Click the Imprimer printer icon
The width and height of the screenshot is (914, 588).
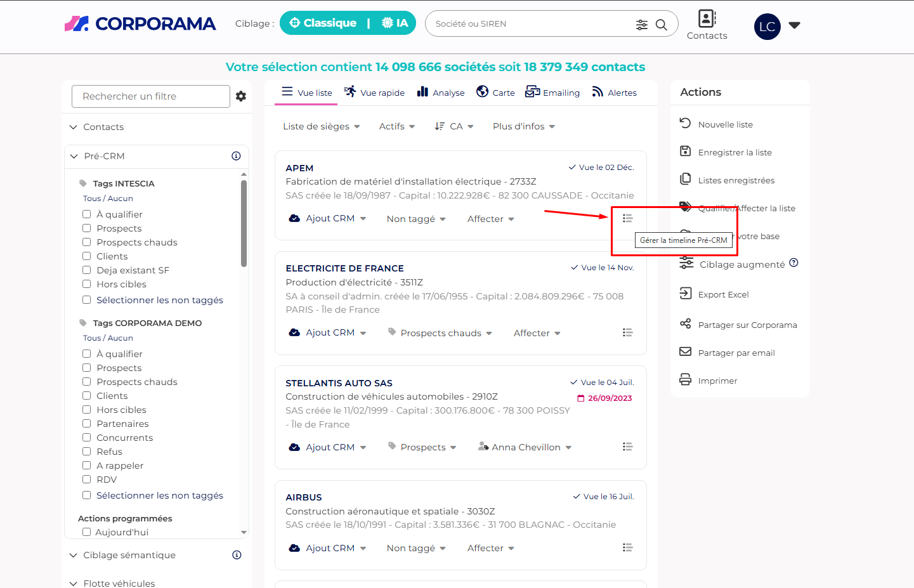click(x=686, y=380)
